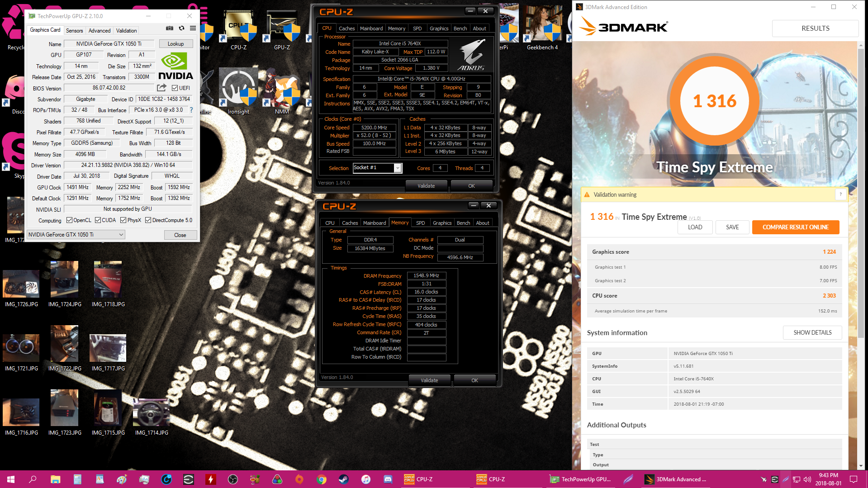868x488 pixels.
Task: Click the Bus Interface question mark icon
Action: [191, 110]
